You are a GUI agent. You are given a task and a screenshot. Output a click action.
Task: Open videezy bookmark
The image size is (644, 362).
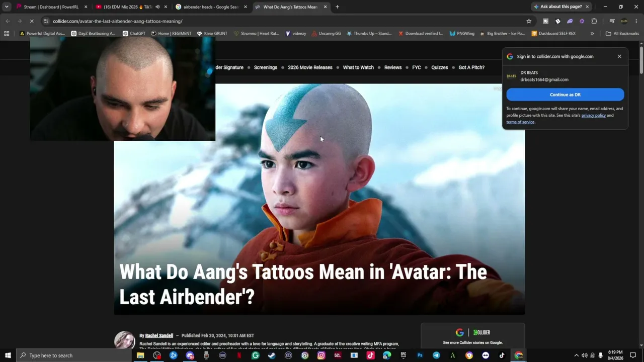[x=296, y=34]
